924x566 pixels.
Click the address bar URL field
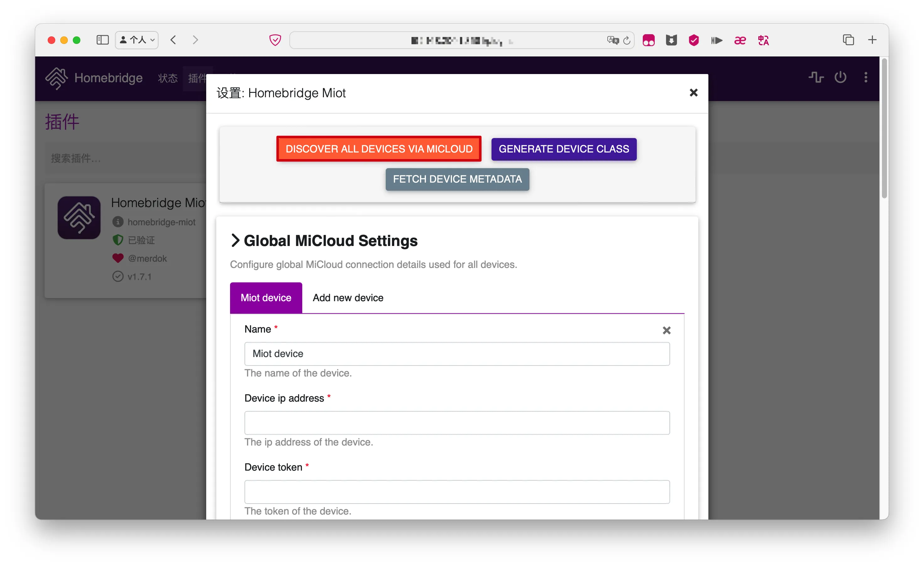(461, 40)
